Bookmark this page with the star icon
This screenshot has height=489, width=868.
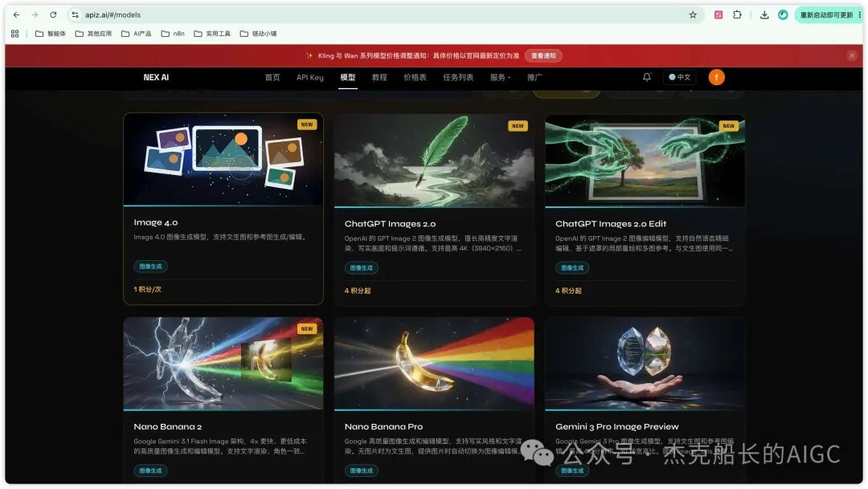point(693,15)
